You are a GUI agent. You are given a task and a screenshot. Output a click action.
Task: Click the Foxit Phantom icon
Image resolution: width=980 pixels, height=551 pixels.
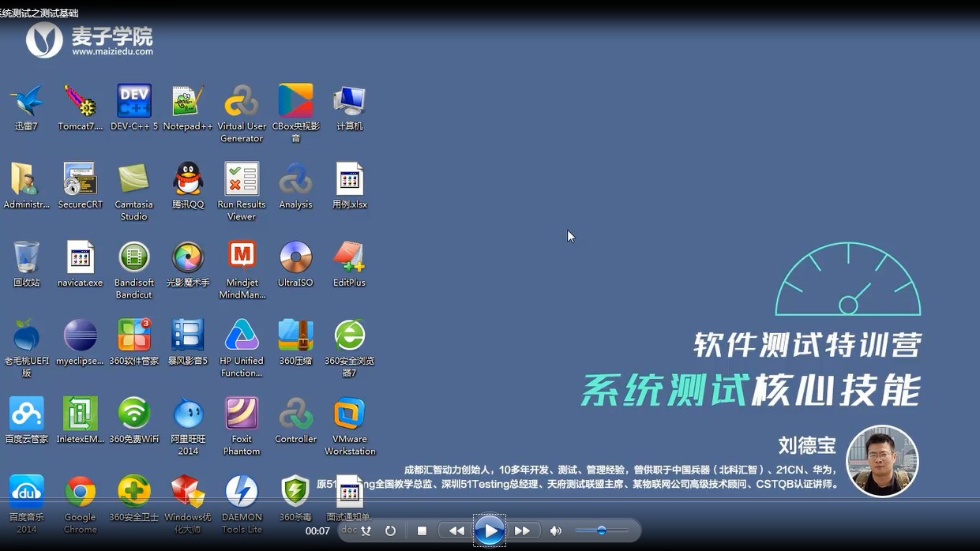tap(242, 414)
